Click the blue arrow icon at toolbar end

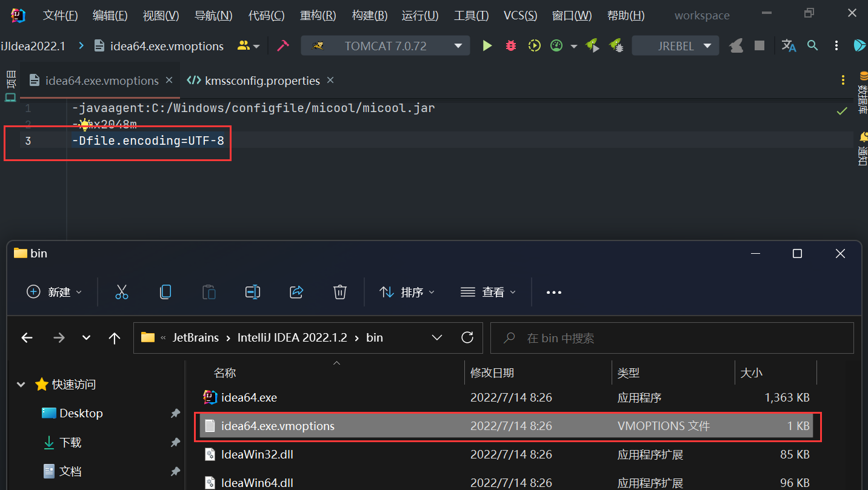[x=860, y=45]
